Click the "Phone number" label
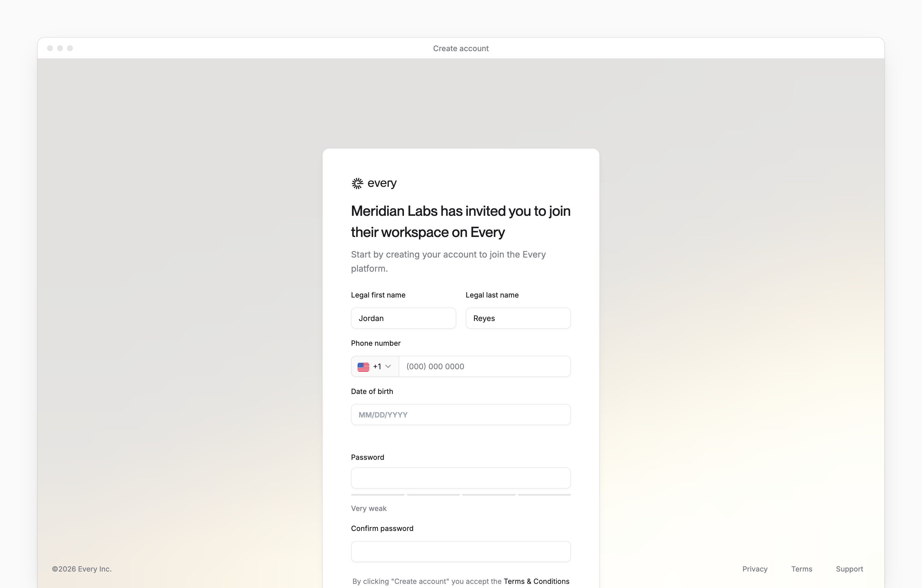Image resolution: width=922 pixels, height=588 pixels. tap(376, 343)
